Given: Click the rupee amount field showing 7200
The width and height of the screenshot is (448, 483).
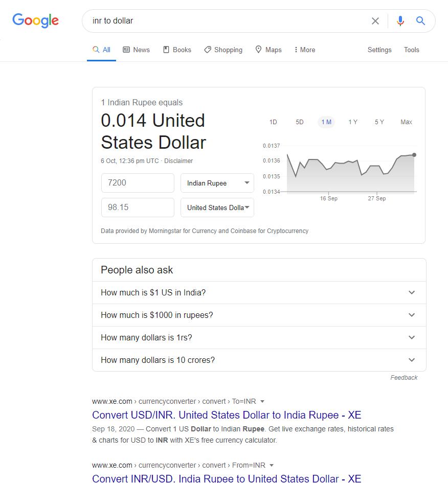Looking at the screenshot, I should (138, 183).
